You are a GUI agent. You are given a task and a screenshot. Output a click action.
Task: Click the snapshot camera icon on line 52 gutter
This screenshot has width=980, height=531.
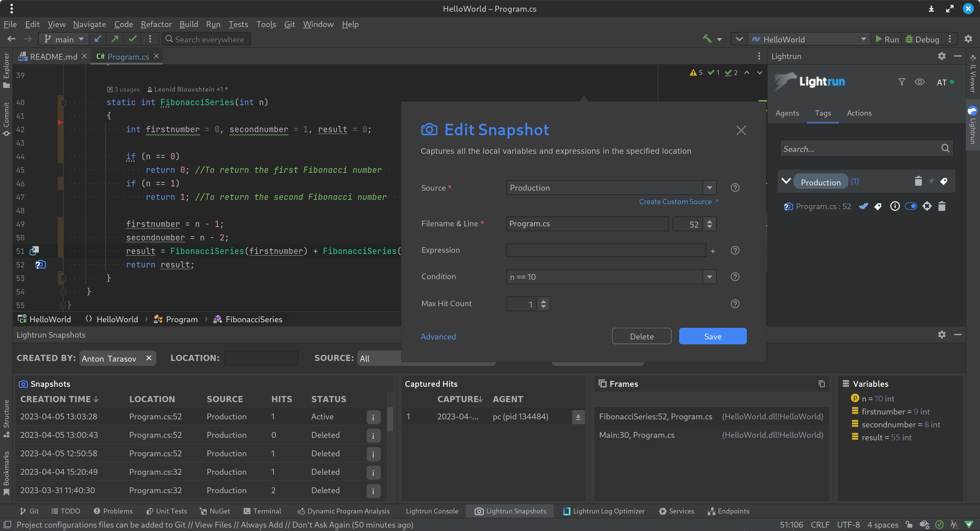(40, 264)
